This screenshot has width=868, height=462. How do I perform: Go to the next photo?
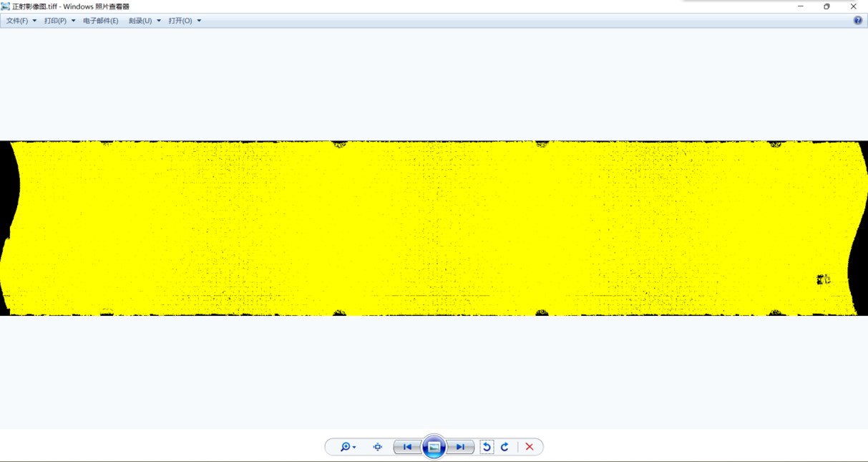coord(460,447)
